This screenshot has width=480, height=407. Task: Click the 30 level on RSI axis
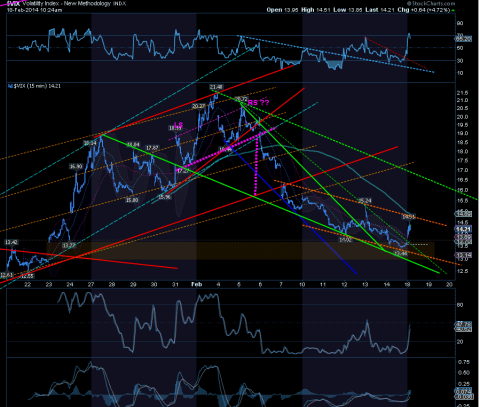460,61
